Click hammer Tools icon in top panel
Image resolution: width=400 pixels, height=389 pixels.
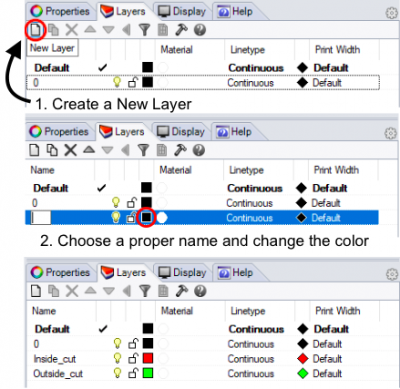pos(181,30)
